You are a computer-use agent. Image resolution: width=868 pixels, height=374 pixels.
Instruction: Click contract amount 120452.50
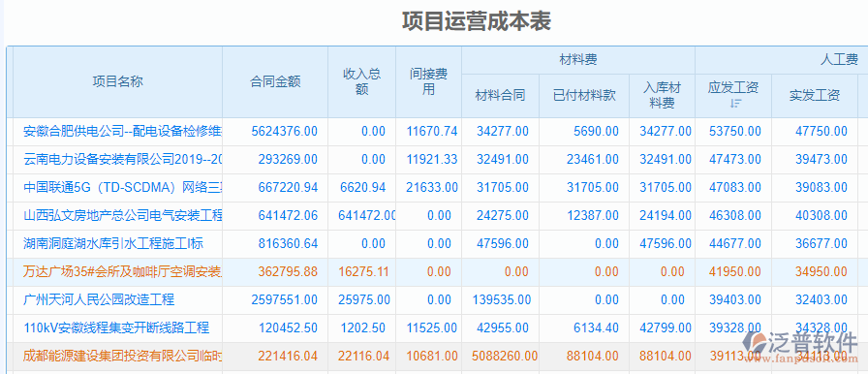coord(288,328)
